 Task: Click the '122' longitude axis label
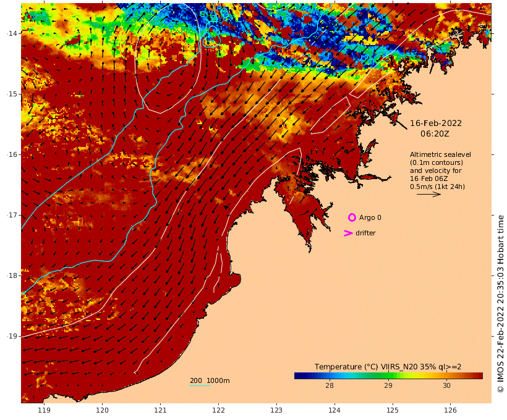coord(219,410)
